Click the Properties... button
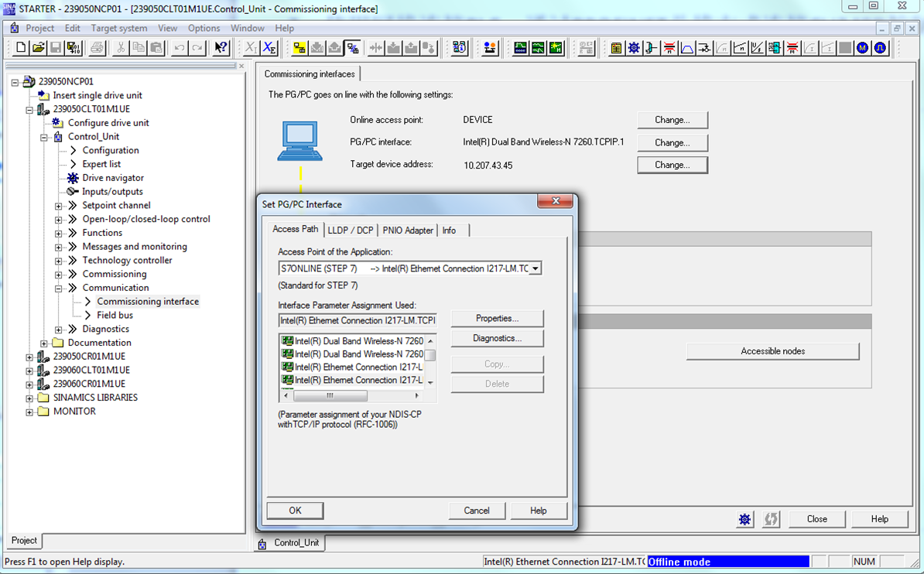 coord(497,319)
